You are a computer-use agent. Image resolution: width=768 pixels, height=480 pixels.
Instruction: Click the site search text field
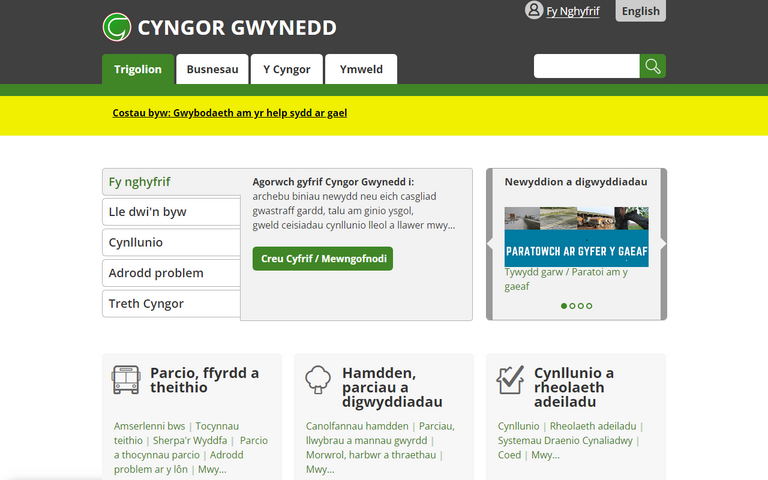tap(586, 67)
